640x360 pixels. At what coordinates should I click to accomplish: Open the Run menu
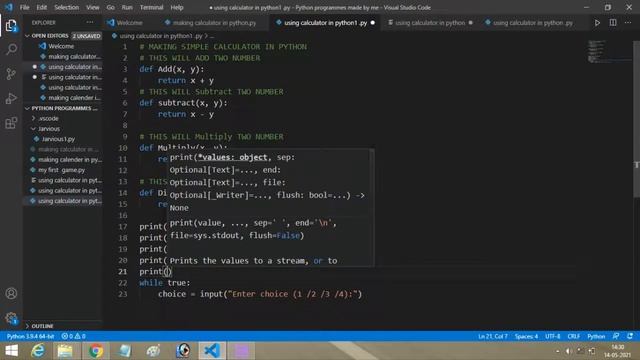click(x=127, y=7)
